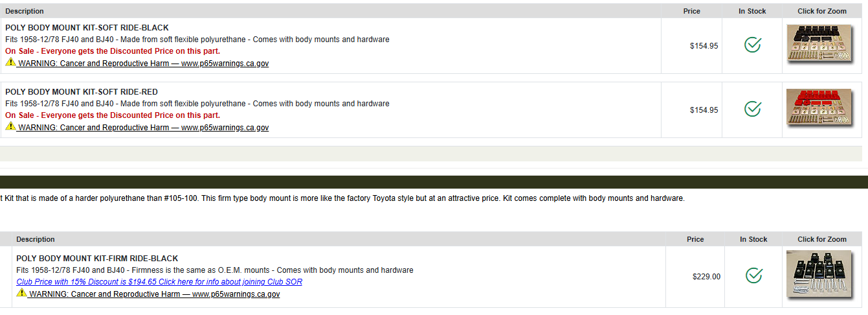
Task: Click the POLY BODY MOUNT KIT-SOFT RIDE-BLACK title
Action: 87,28
